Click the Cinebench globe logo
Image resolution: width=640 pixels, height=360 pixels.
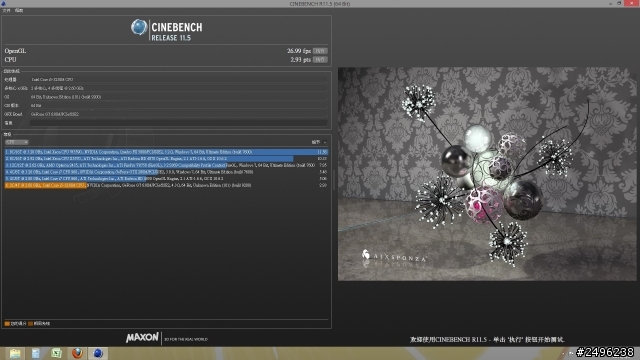pyautogui.click(x=139, y=27)
